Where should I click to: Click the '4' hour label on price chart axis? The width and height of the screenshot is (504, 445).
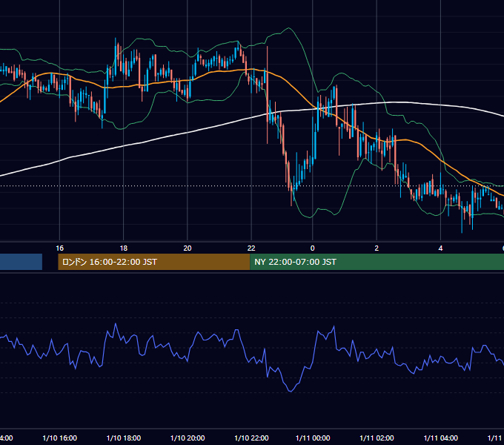(440, 248)
